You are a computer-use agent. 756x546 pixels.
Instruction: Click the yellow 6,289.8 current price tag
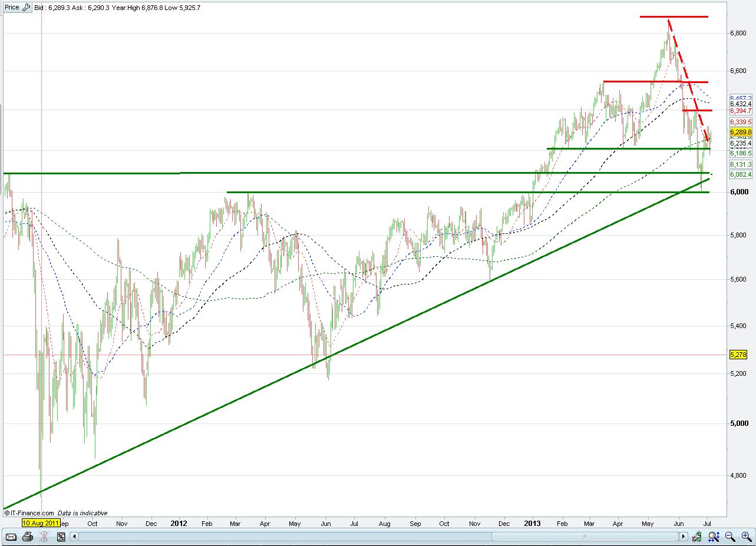740,132
